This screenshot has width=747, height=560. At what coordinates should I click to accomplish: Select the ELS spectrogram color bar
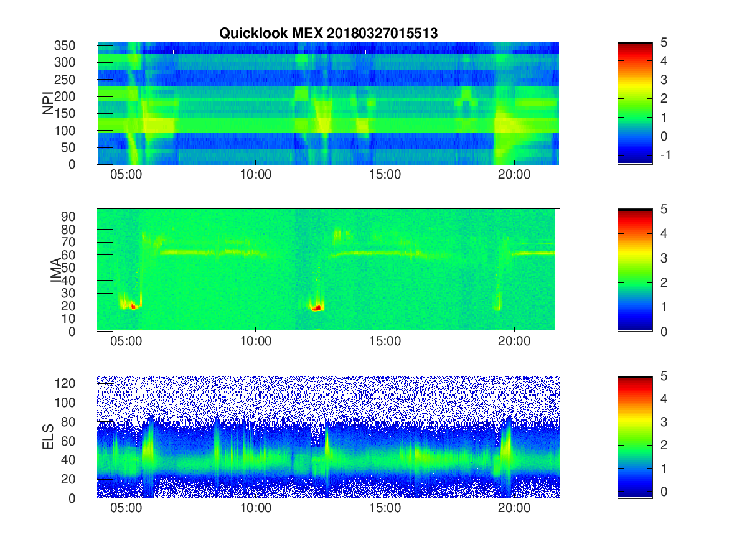coord(635,437)
